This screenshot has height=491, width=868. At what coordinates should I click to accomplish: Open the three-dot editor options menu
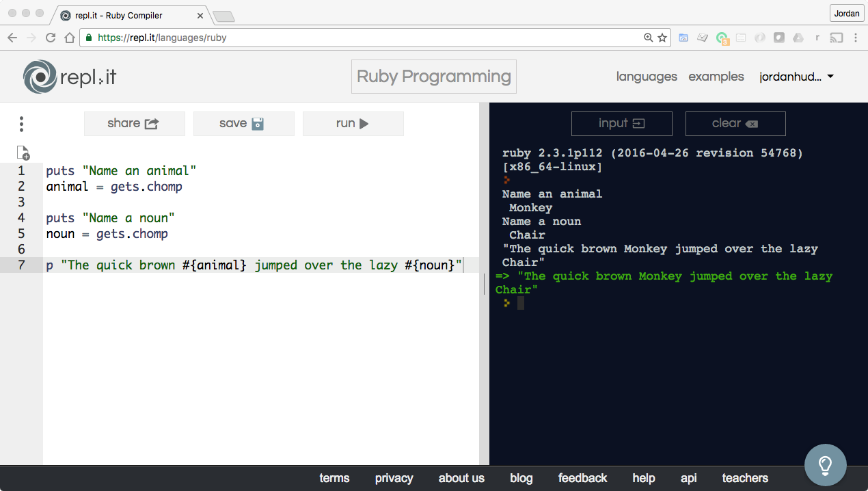click(22, 124)
